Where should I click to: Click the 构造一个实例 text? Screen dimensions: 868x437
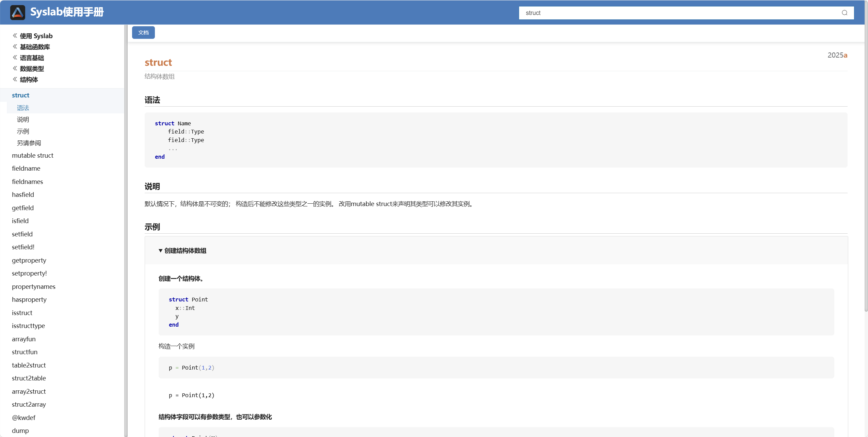176,346
